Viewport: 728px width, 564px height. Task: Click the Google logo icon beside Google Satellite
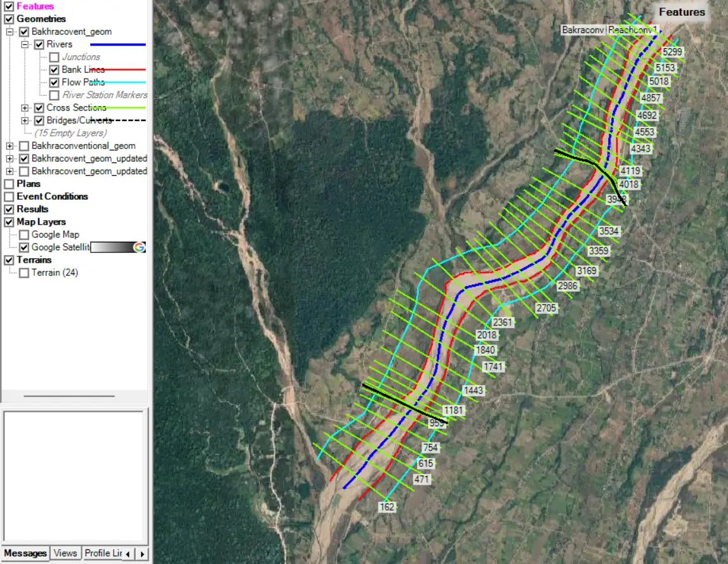pyautogui.click(x=139, y=247)
